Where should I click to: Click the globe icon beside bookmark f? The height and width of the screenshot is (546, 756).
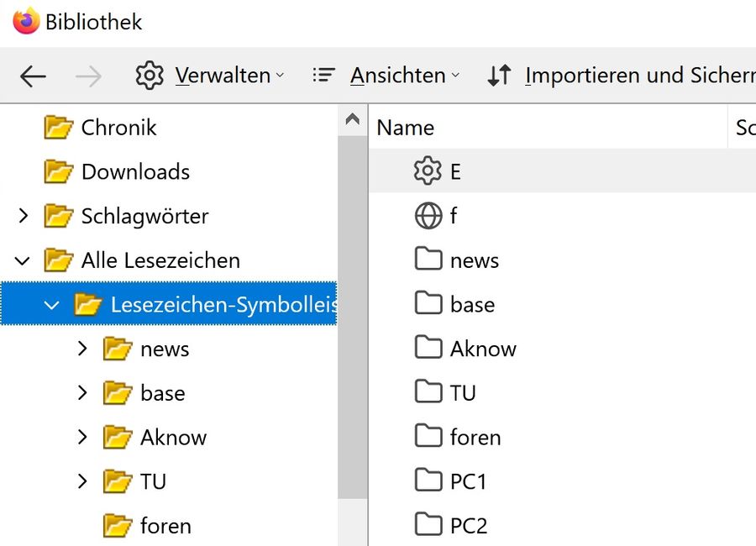(428, 216)
